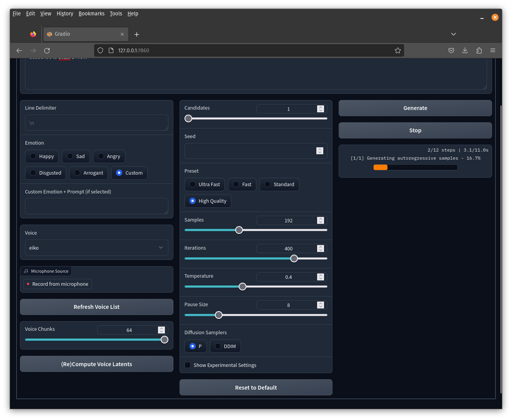The height and width of the screenshot is (420, 512).
Task: Choose the Standard preset
Action: click(279, 184)
